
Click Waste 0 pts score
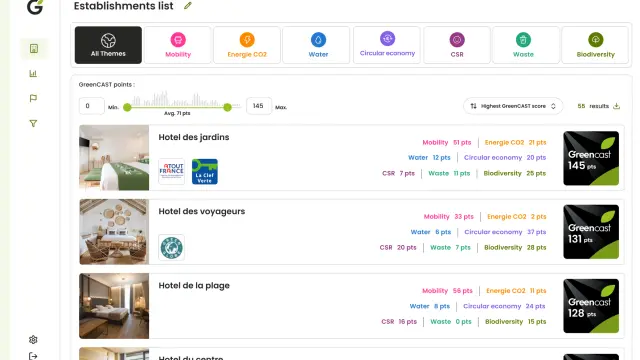pos(451,322)
